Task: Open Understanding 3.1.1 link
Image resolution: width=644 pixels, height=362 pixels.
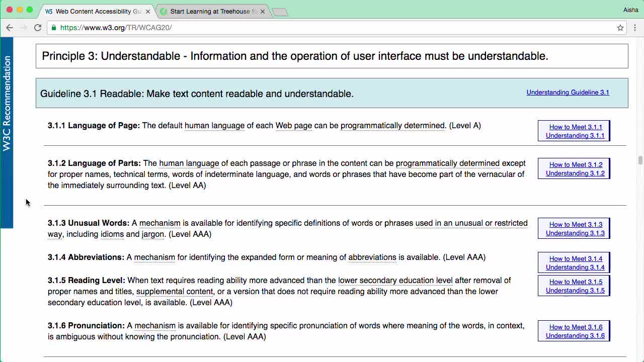Action: tap(575, 135)
